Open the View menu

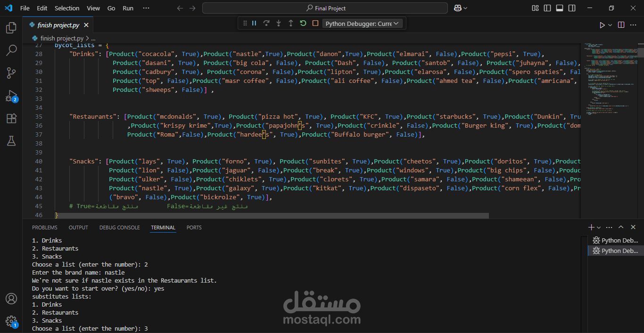click(93, 8)
